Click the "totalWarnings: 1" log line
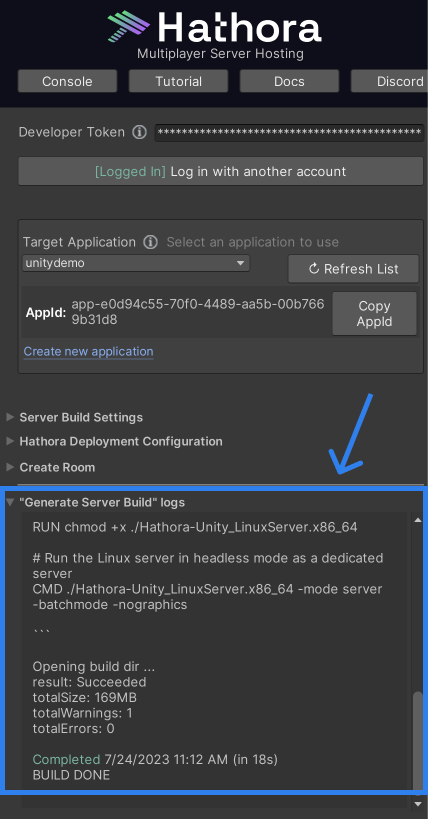Viewport: 428px width, 819px height. click(83, 713)
